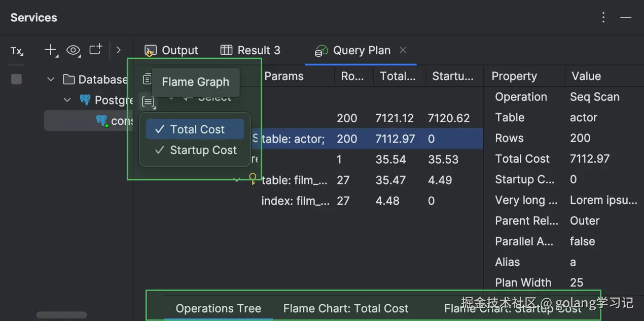This screenshot has width=644, height=321.
Task: Click the gray stop square button
Action: click(x=17, y=79)
